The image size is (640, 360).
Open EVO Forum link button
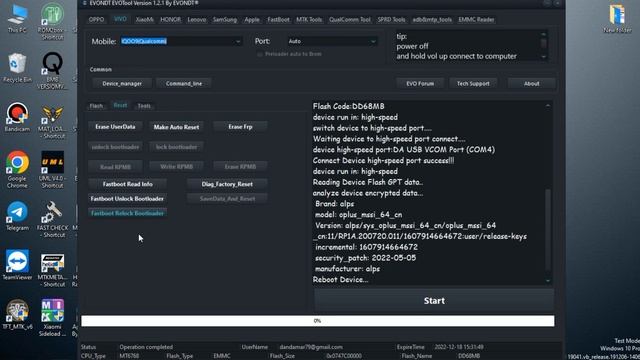pos(420,83)
